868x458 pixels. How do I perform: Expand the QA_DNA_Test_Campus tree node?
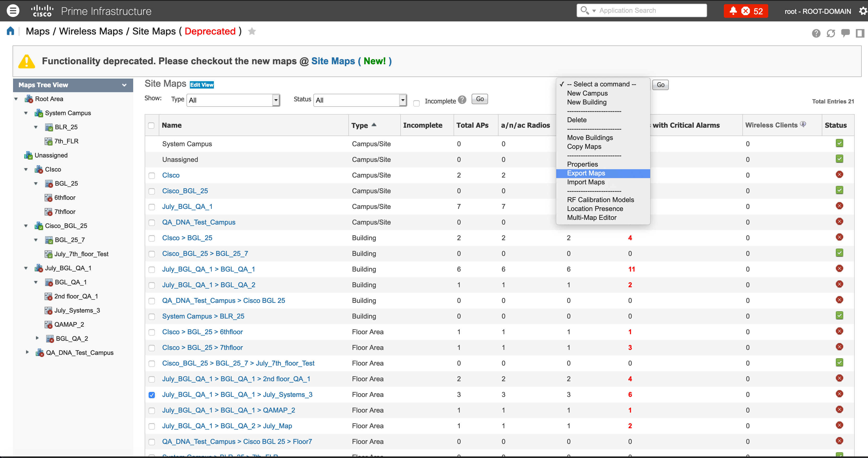[x=27, y=352]
